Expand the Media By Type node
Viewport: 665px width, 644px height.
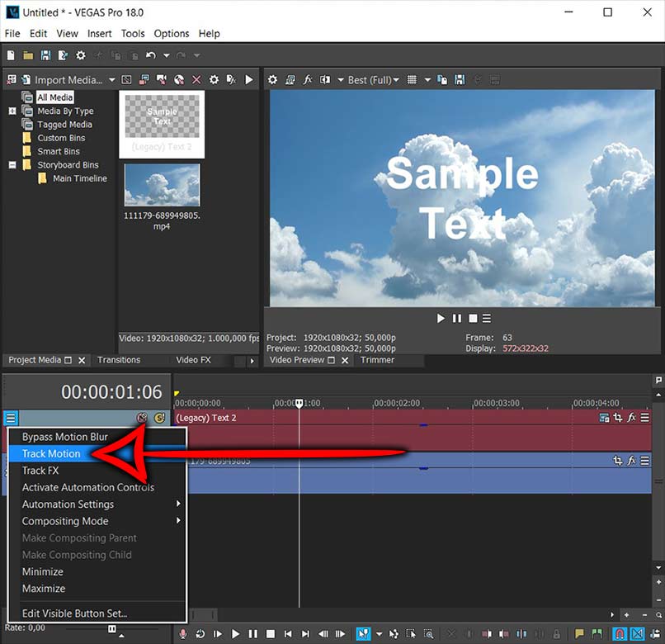click(12, 111)
